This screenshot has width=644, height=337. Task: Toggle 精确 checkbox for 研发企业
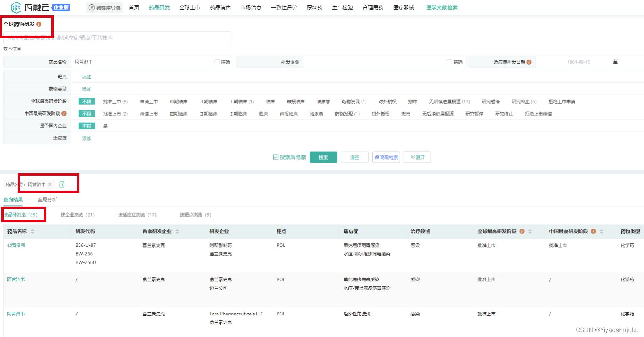point(449,62)
